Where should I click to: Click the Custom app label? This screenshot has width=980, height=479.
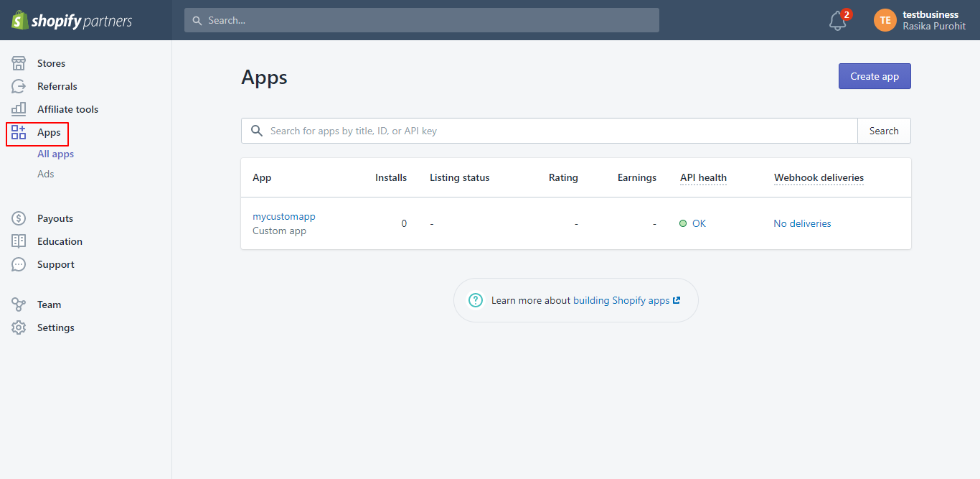tap(279, 231)
